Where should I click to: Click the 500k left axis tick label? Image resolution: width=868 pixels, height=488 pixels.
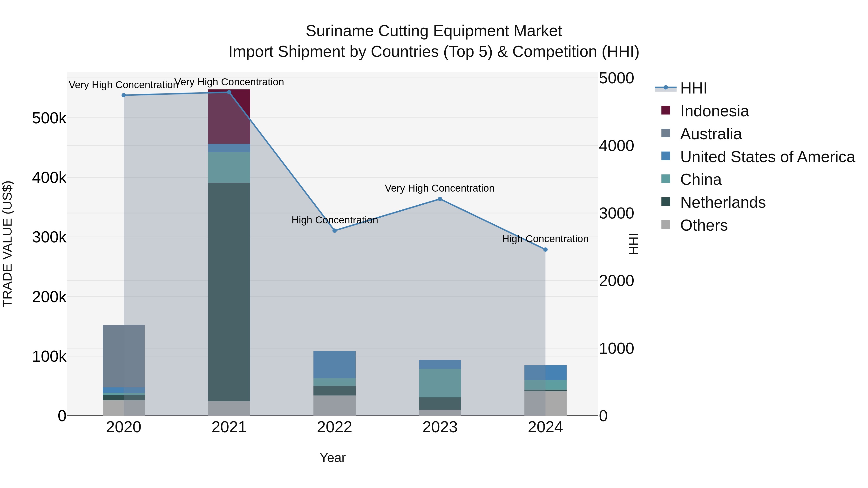pos(49,119)
